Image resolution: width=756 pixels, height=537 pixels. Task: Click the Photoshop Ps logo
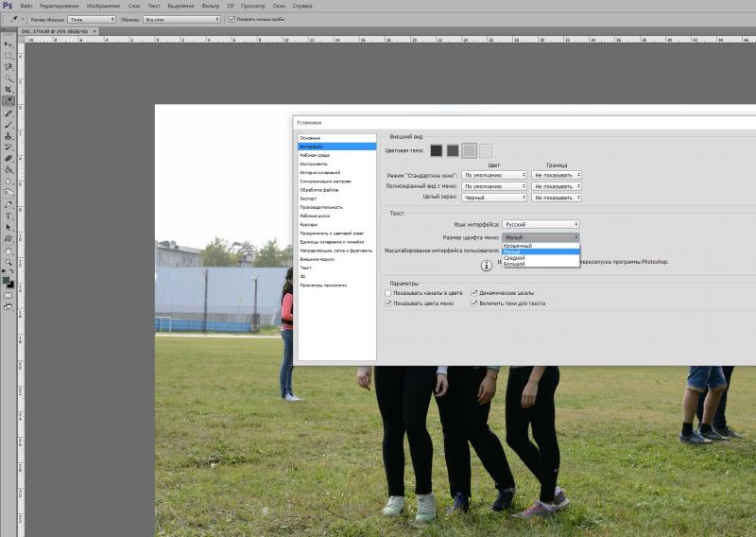coord(8,6)
